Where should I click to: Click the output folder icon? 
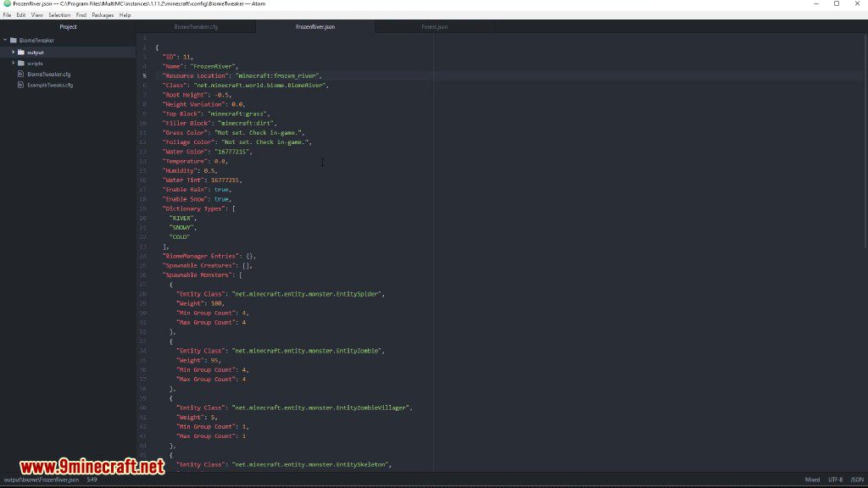point(21,52)
